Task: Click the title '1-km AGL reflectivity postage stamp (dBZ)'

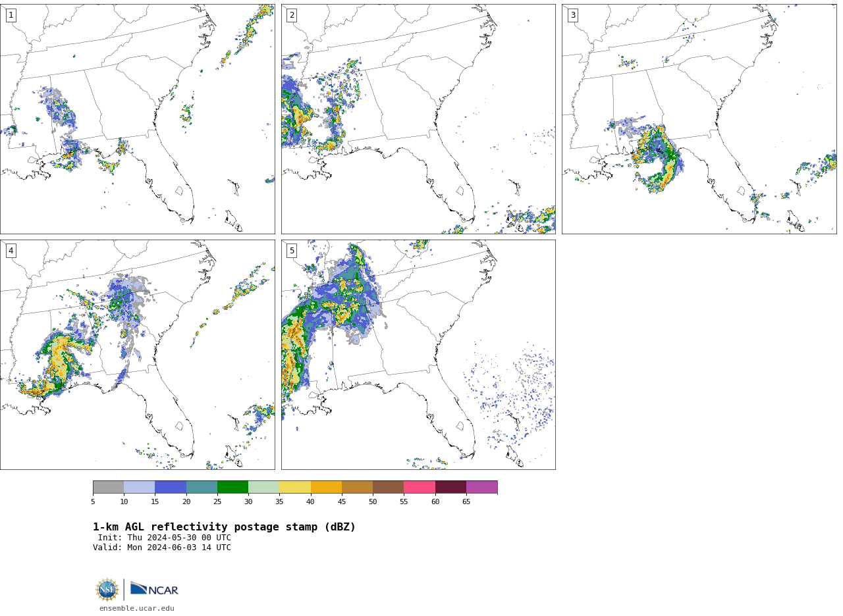Action: tap(224, 527)
